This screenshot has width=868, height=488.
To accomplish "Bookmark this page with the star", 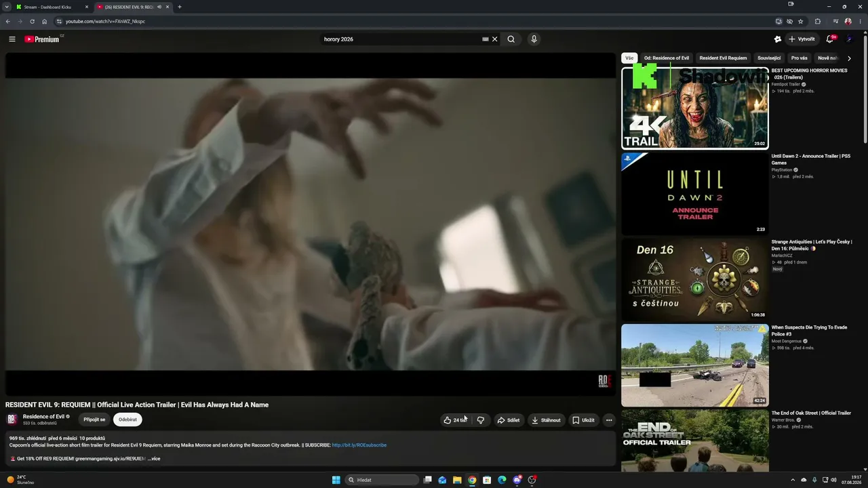I will (x=801, y=21).
